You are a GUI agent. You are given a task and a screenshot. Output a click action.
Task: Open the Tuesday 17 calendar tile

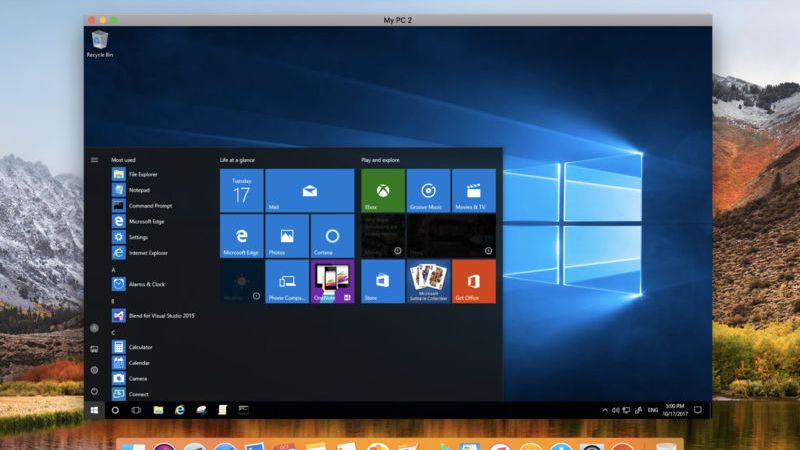(x=242, y=190)
